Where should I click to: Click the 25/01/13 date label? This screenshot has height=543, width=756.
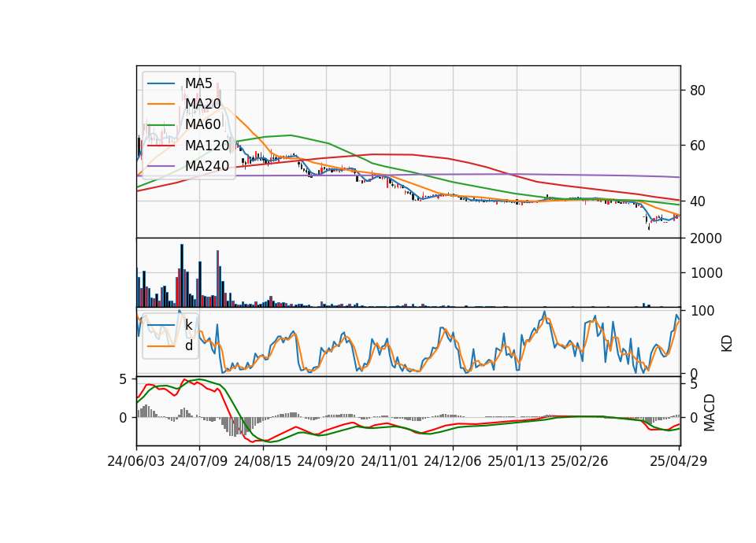pyautogui.click(x=517, y=461)
